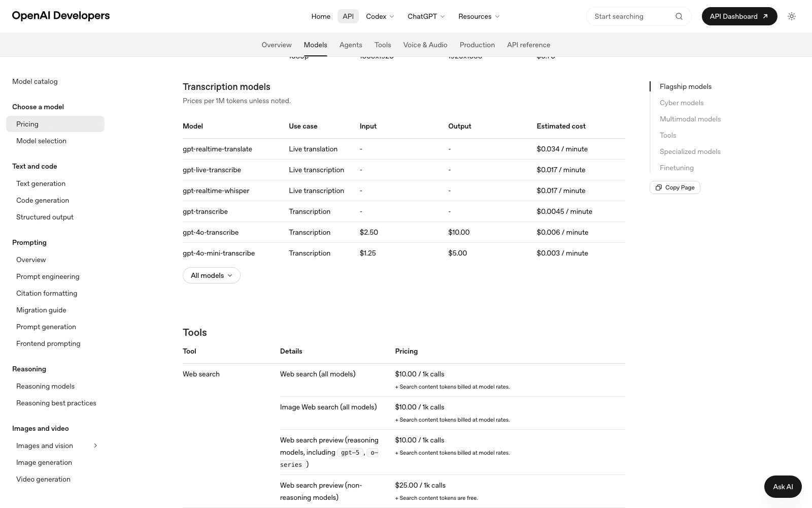Expand the Codex menu chevron
Screen dimensions: 812x508
[x=392, y=16]
